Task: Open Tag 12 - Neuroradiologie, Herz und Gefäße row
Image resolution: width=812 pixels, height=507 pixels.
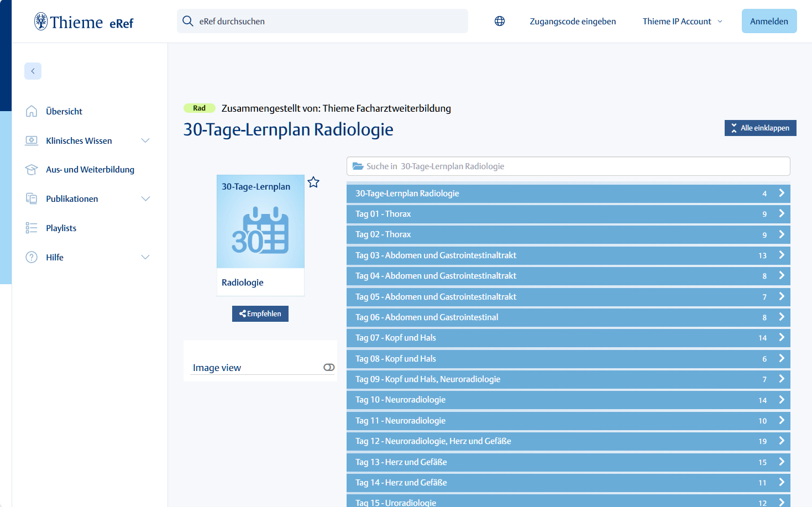Action: point(568,441)
